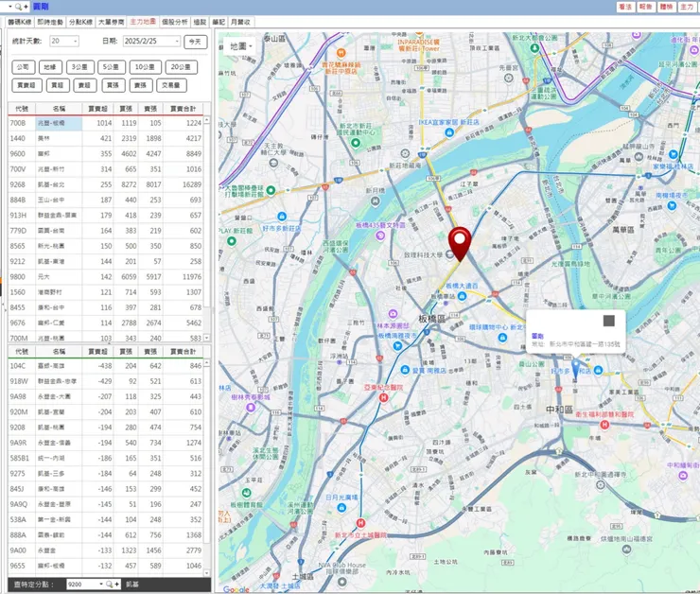Select the 買賣超 sort option

tap(26, 85)
